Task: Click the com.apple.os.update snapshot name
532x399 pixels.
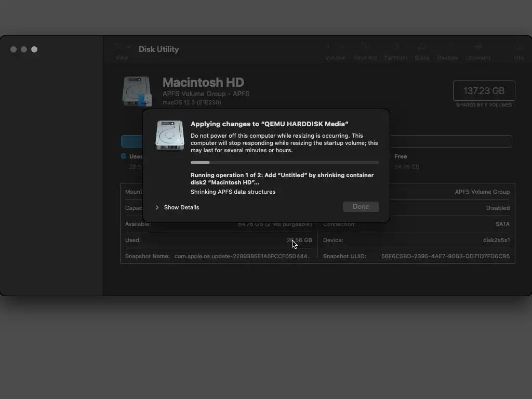Action: [x=243, y=256]
